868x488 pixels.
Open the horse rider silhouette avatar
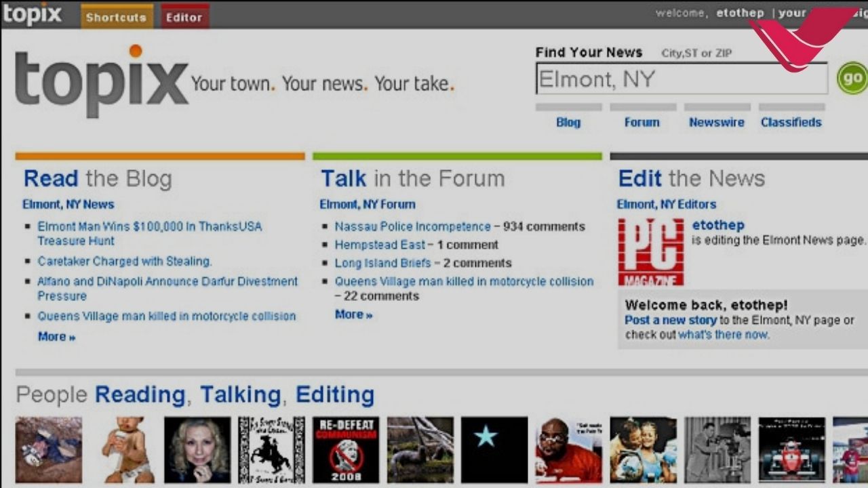tap(271, 450)
